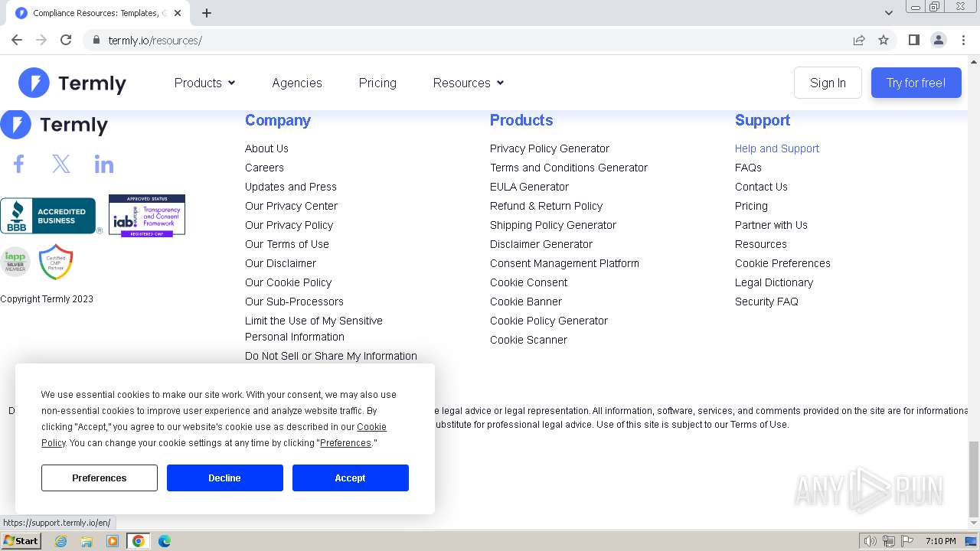Bookmark this page with the star icon
Screen dimensions: 980x551
point(884,40)
